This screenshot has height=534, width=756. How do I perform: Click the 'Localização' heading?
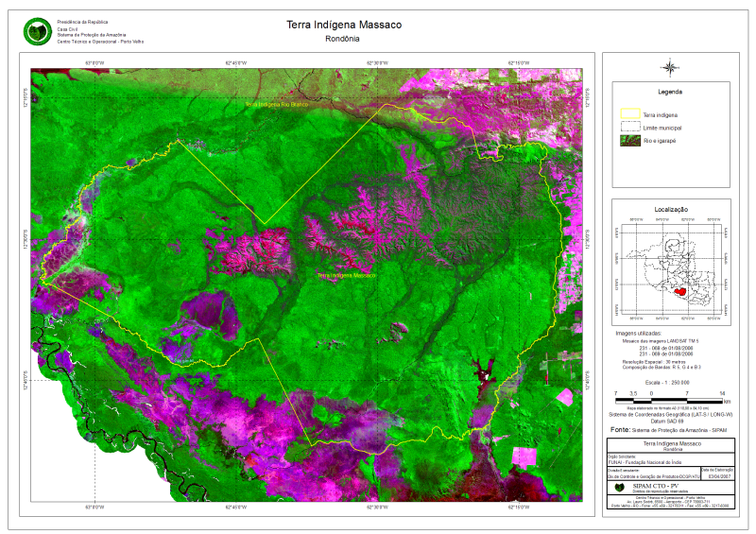click(671, 210)
